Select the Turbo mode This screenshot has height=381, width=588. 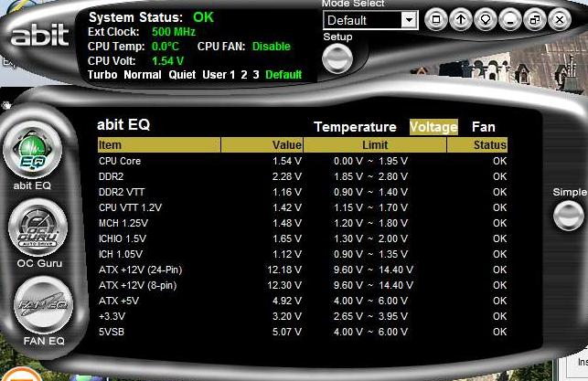tap(102, 75)
